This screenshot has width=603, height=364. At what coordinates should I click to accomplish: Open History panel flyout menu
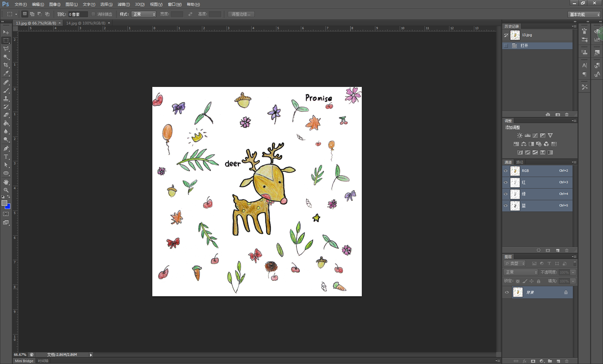click(574, 26)
